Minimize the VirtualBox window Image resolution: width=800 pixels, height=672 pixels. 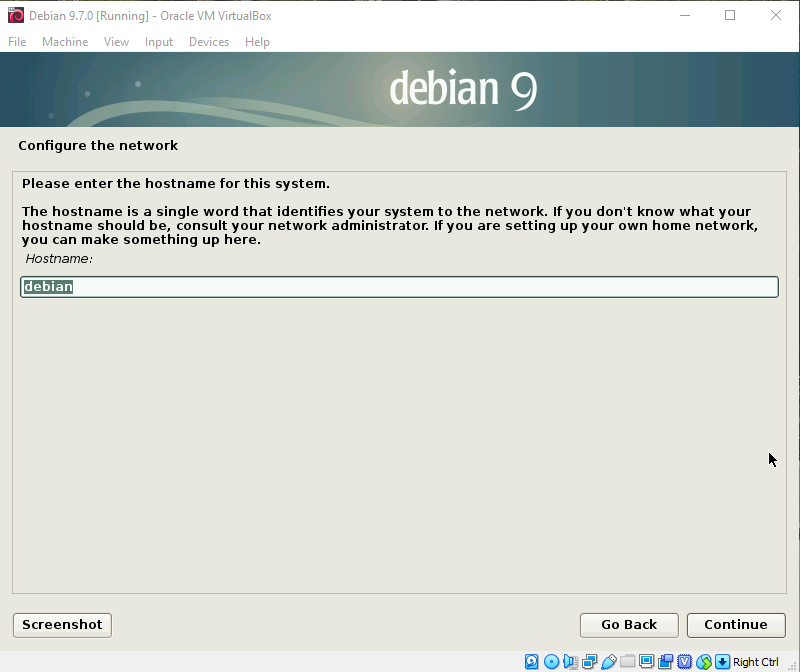pos(685,15)
